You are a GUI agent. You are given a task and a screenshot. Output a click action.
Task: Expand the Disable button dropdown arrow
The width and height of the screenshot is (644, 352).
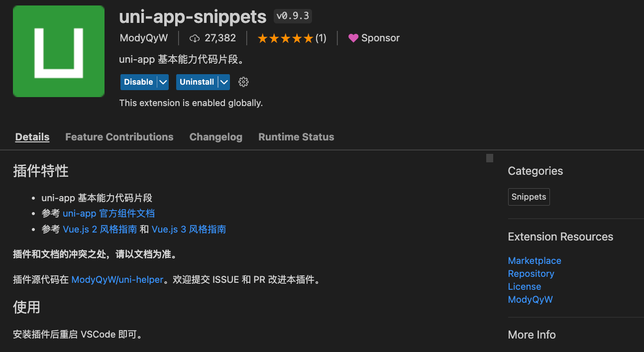(163, 82)
